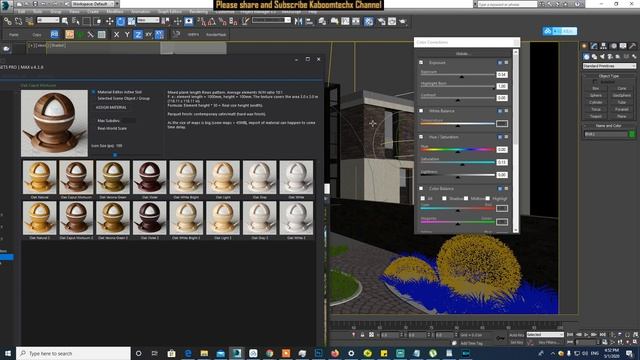640x360 pixels.
Task: Open the Modifiers menu
Action: (x=115, y=12)
